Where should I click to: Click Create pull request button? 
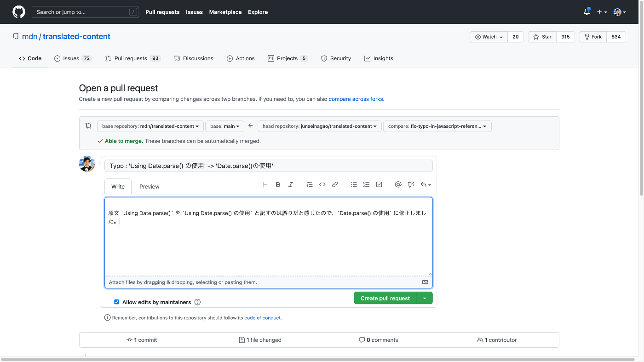(x=385, y=298)
